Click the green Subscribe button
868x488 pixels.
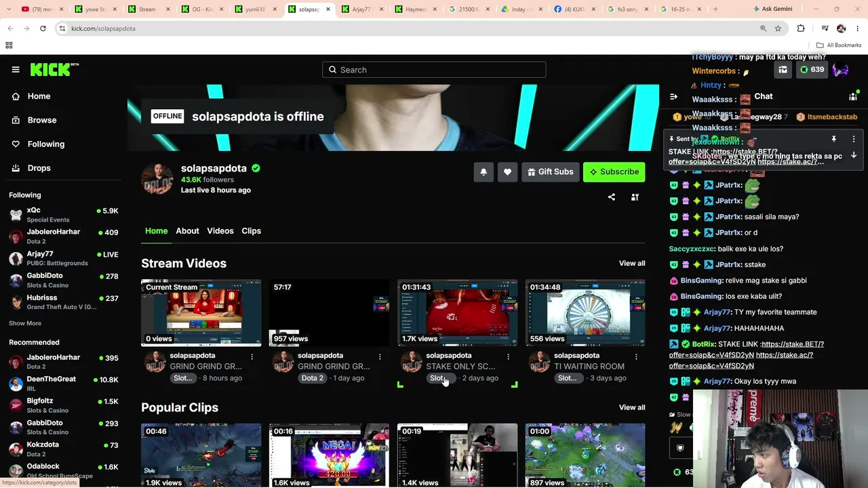coord(614,172)
